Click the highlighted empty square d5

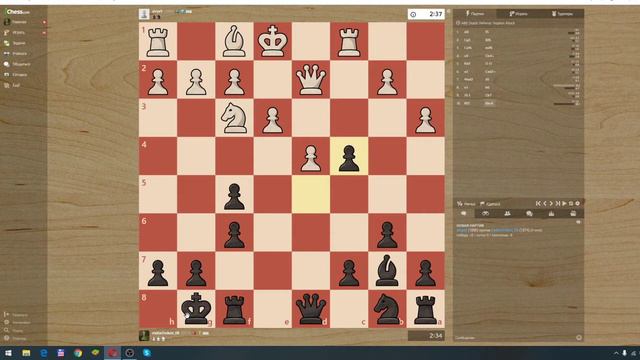pyautogui.click(x=311, y=194)
